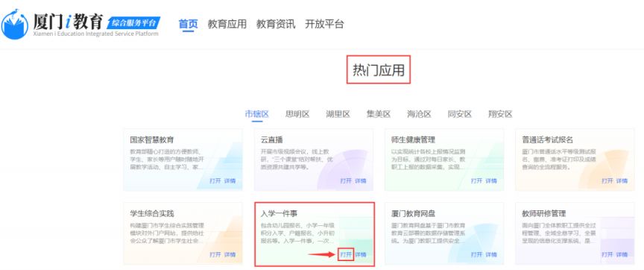
Task: Click the 教师研修管理 card title
Action: 544,214
